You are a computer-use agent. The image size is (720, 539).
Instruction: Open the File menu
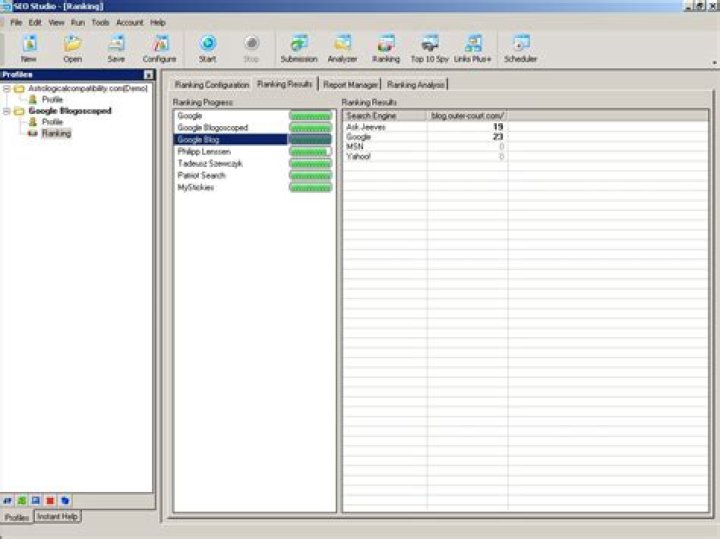(x=16, y=22)
